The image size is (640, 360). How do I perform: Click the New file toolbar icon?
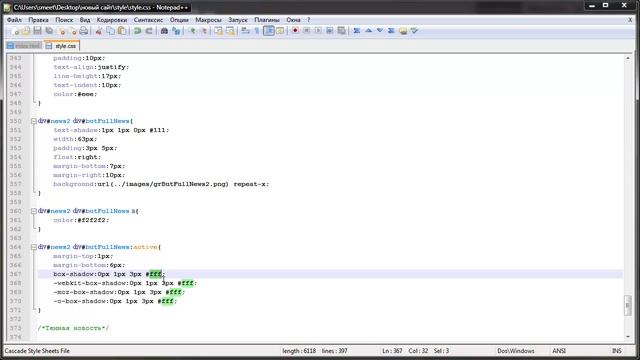pos(15,31)
